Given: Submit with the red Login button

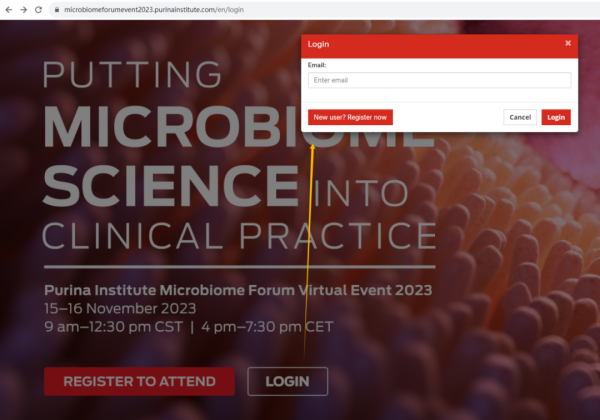Looking at the screenshot, I should click(x=556, y=117).
